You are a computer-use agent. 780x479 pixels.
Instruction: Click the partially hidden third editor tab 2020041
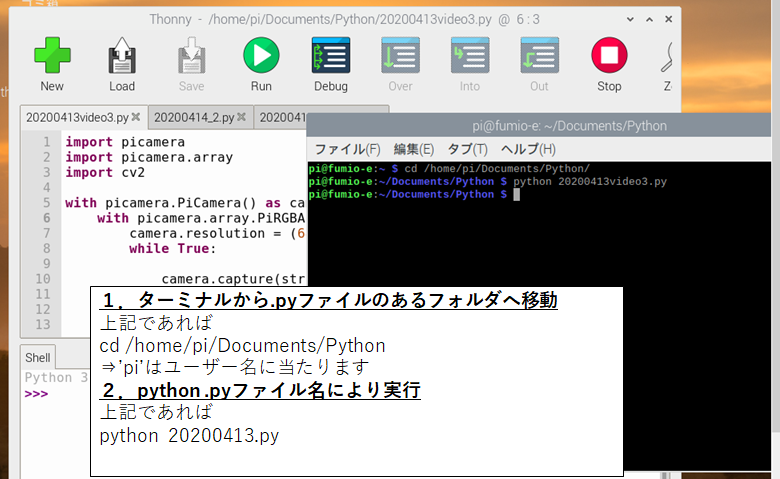coord(282,117)
